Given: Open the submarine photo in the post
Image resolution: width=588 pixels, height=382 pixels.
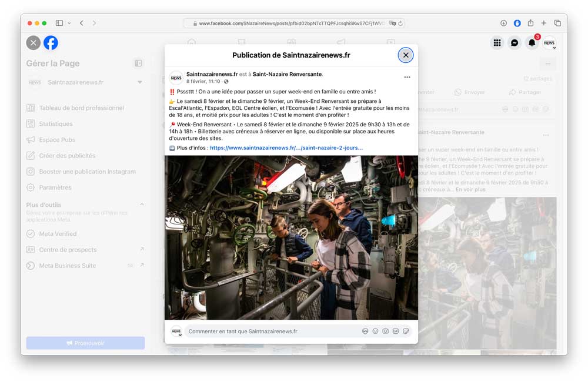Looking at the screenshot, I should tap(291, 237).
